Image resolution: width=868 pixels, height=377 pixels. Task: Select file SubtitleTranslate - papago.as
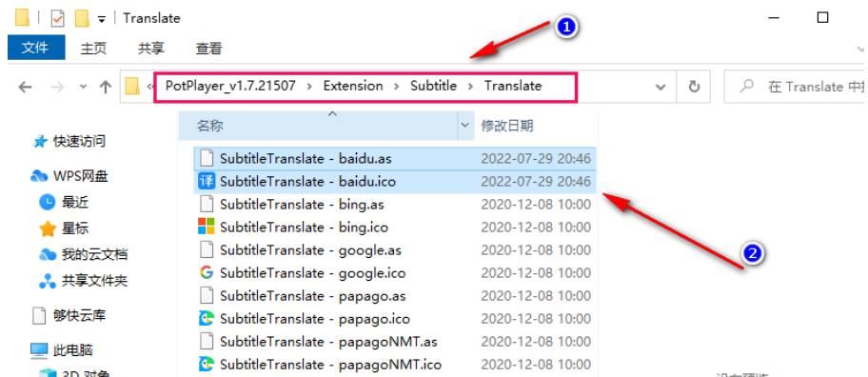[x=313, y=296]
